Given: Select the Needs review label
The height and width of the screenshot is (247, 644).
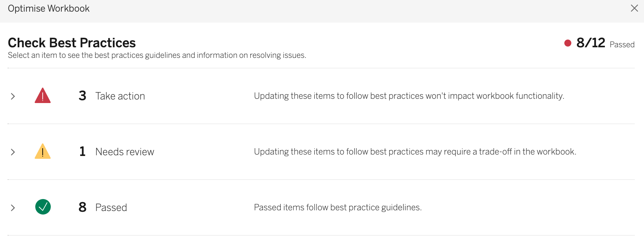Looking at the screenshot, I should click(x=124, y=152).
